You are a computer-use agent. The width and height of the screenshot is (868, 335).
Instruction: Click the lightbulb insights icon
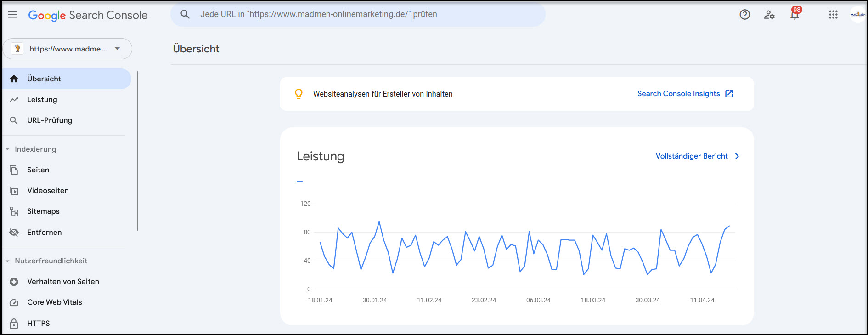click(x=299, y=94)
